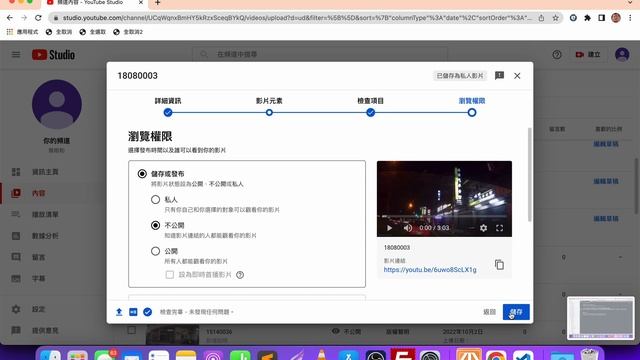Close the 18080003 upload dialog
The height and width of the screenshot is (360, 640).
pyautogui.click(x=517, y=76)
